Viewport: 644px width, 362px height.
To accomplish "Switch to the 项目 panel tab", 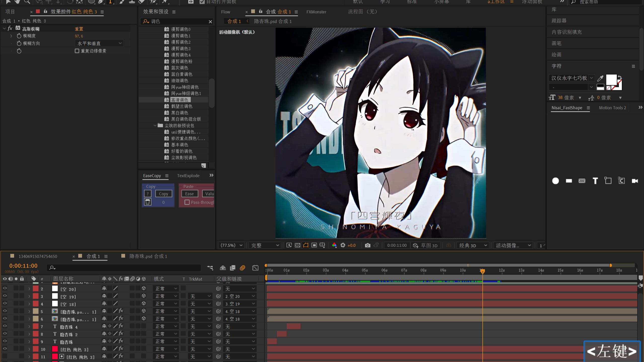I will [10, 12].
